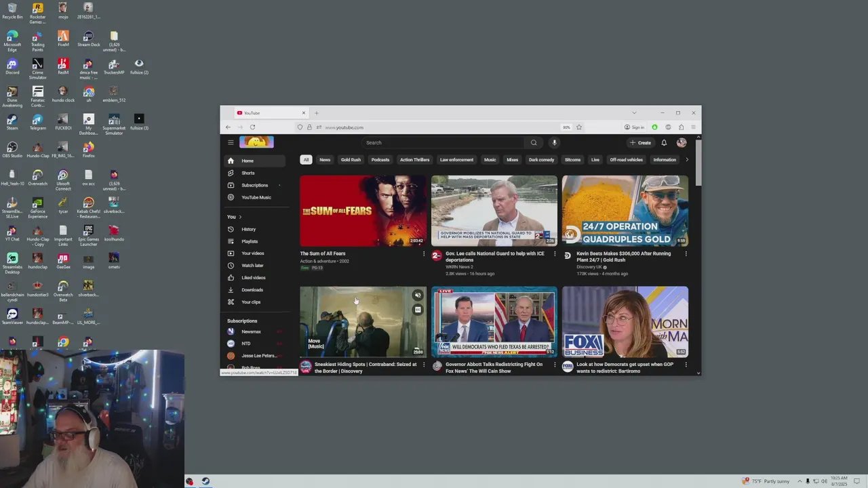This screenshot has height=488, width=868.
Task: Open options for Sneakiest Hiding Spots video
Action: point(424,365)
